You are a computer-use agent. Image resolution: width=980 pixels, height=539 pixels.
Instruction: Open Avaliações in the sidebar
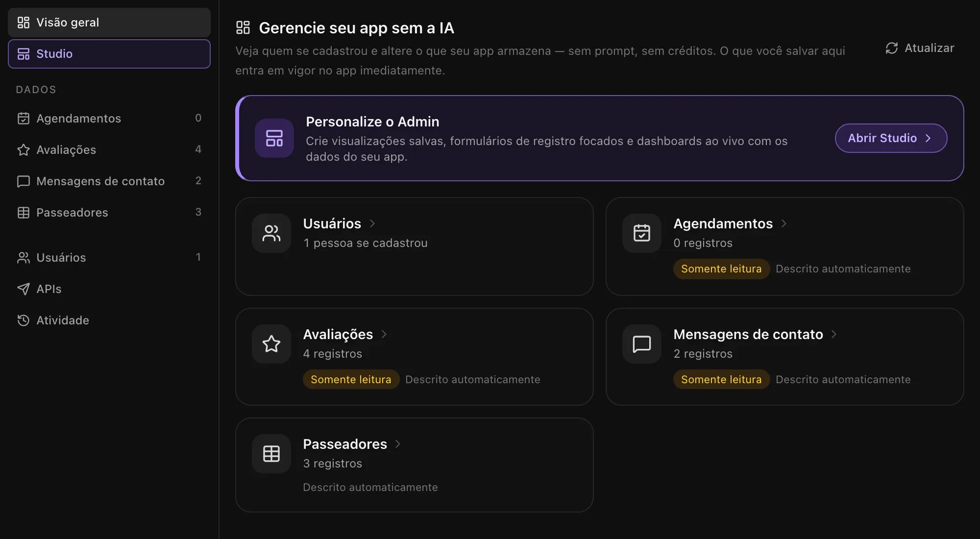tap(109, 150)
